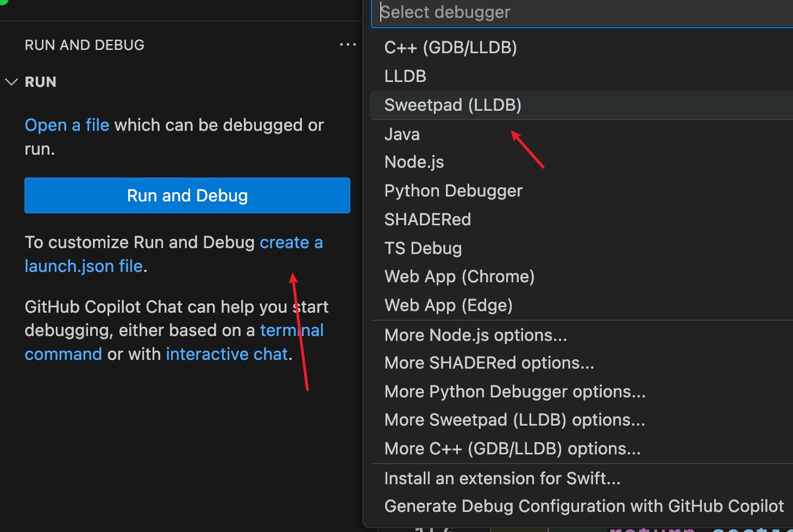Pick Java from the debugger list

(402, 134)
